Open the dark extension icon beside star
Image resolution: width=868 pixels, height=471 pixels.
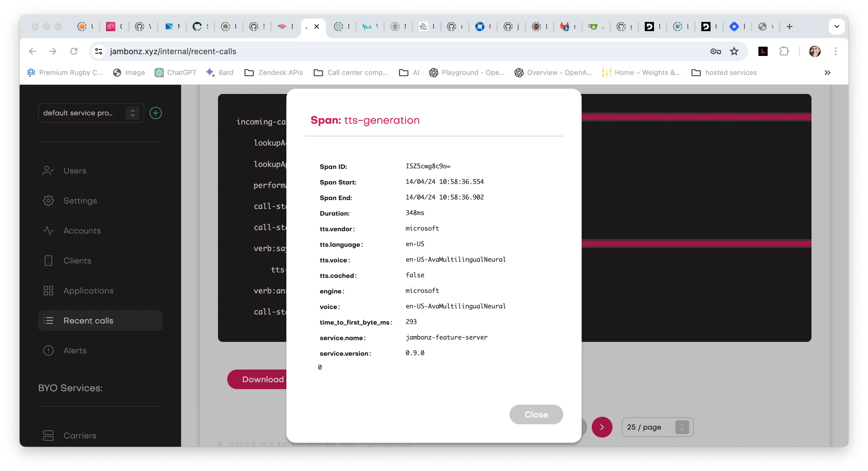[x=763, y=51]
